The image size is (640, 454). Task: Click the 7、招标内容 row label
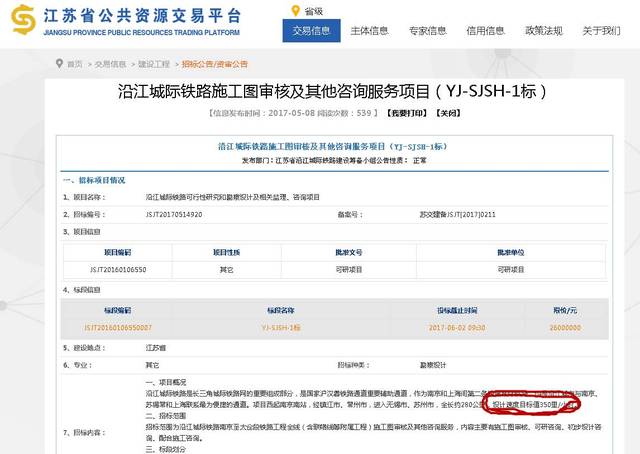pyautogui.click(x=84, y=432)
